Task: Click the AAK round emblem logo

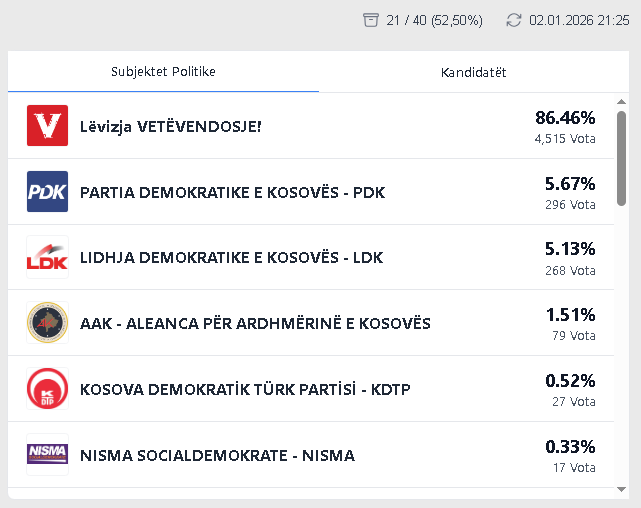Action: 47,323
